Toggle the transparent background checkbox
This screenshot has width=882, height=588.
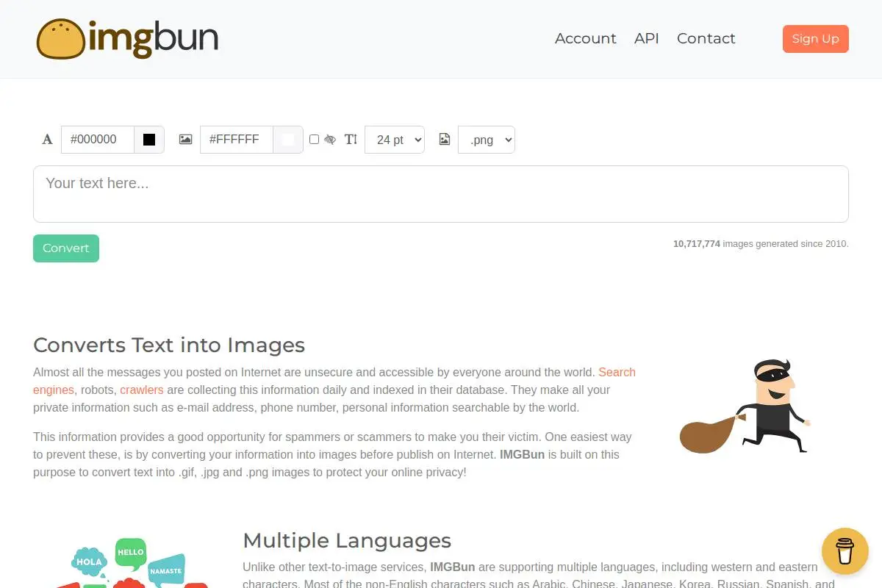tap(315, 140)
